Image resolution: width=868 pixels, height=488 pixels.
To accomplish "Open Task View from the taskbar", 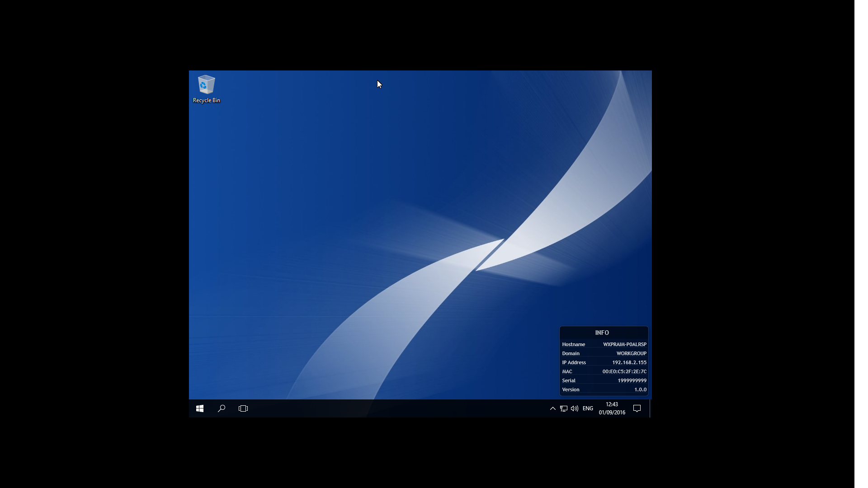I will (243, 408).
